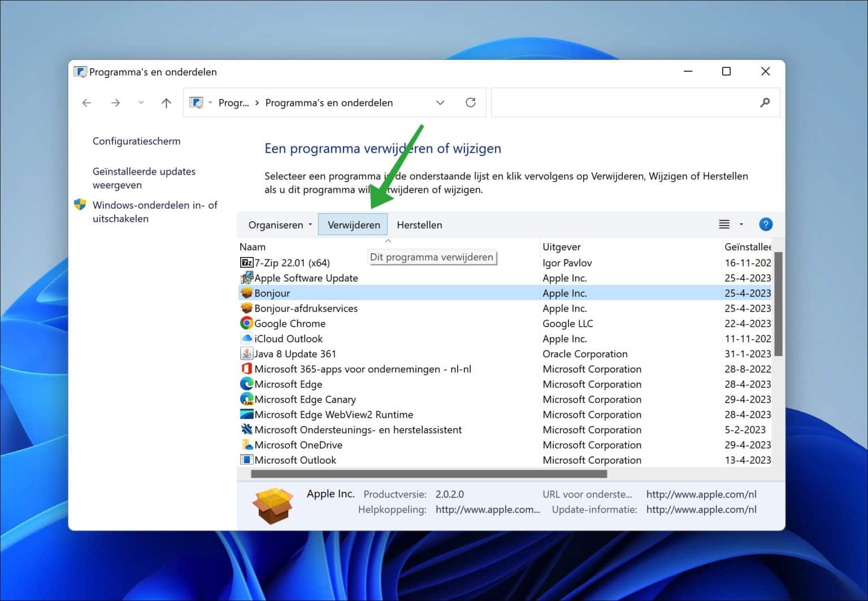Click the refresh icon in the address bar
Screen dimensions: 868x601
pos(471,102)
